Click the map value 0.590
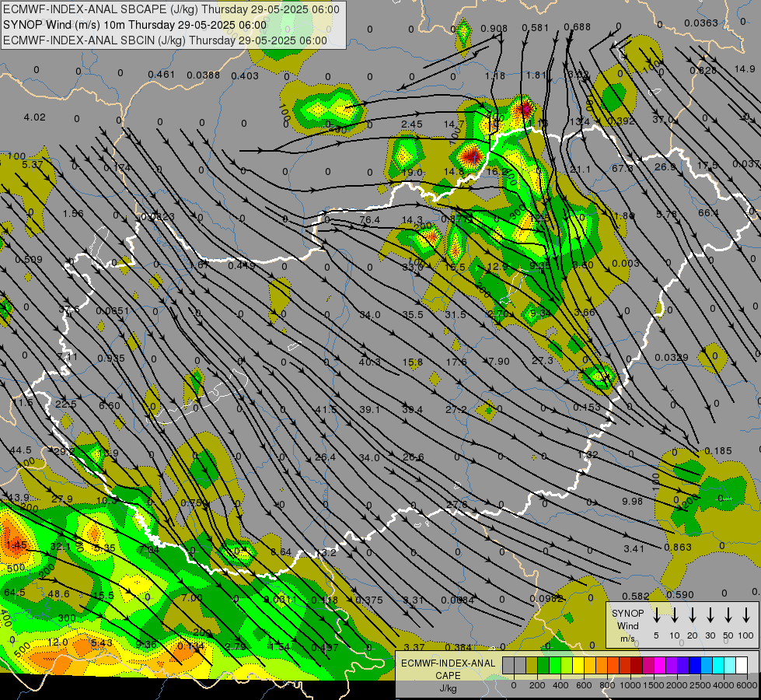 click(680, 594)
